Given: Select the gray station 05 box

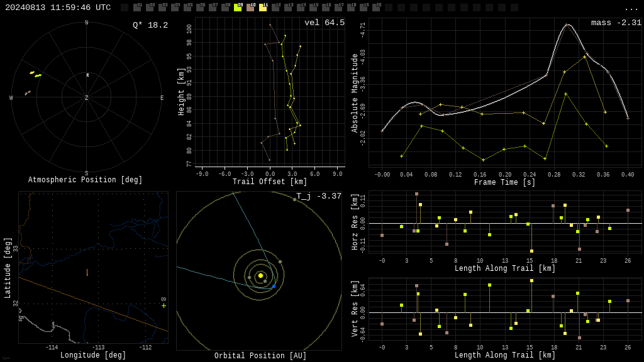Looking at the screenshot, I should [x=187, y=7].
